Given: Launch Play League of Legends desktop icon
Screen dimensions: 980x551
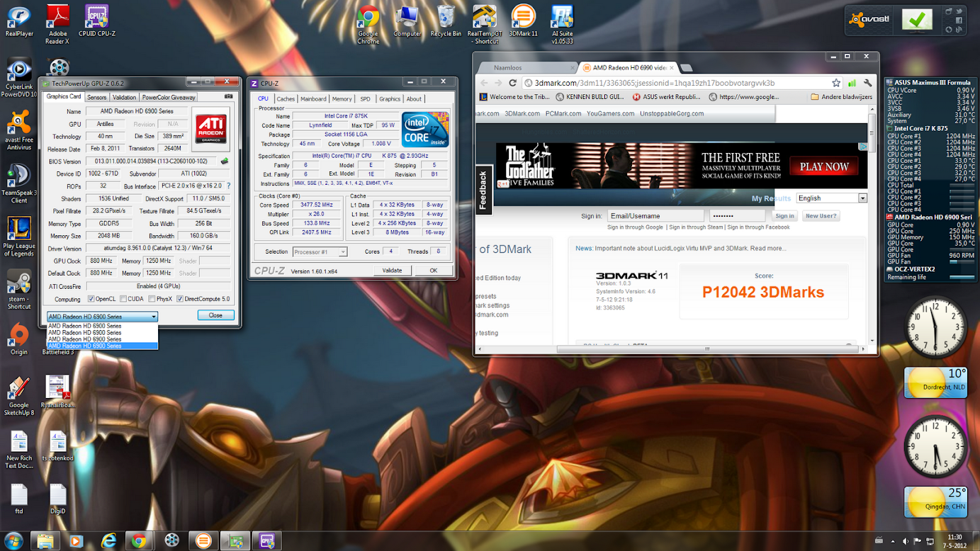Looking at the screenshot, I should (19, 237).
